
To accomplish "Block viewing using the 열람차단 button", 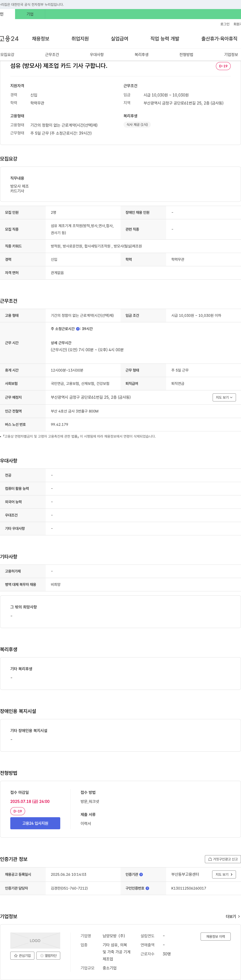I will pyautogui.click(x=48, y=955).
